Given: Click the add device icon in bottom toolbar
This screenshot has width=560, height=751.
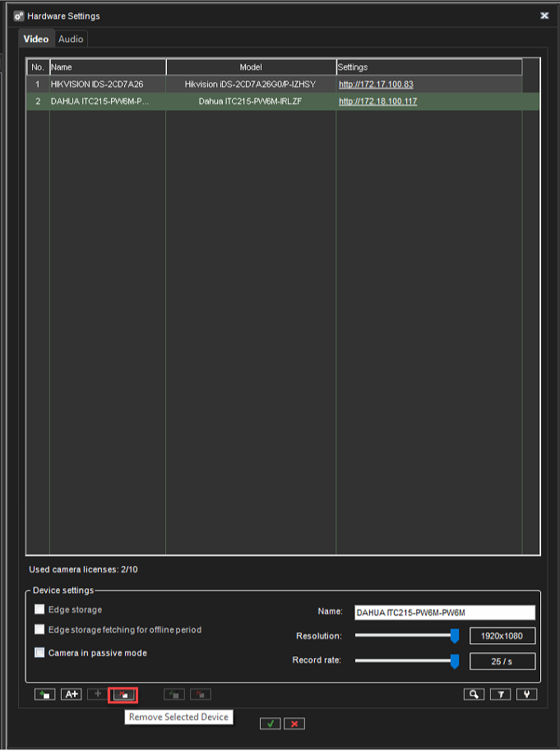Looking at the screenshot, I should click(45, 694).
